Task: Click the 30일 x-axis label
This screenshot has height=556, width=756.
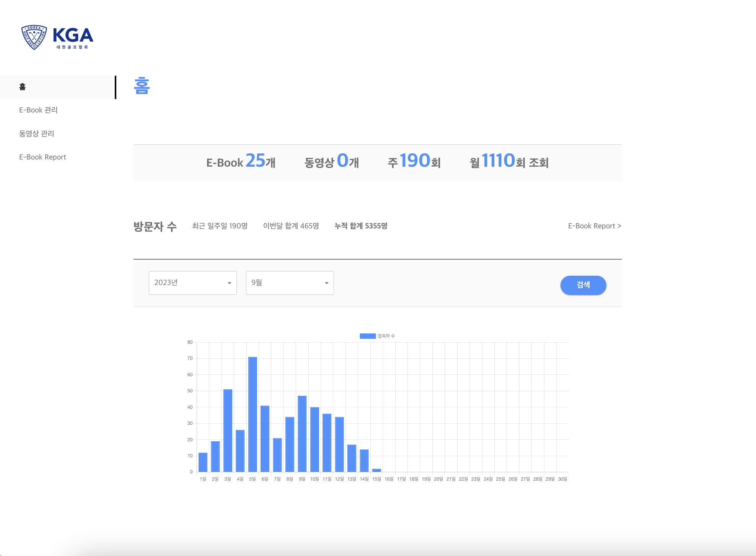Action: point(562,479)
